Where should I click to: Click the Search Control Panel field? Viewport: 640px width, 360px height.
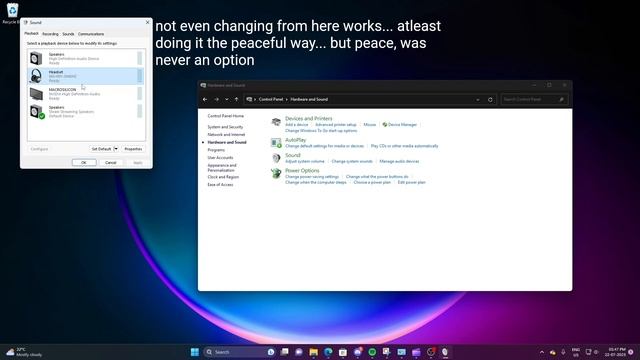(533, 99)
